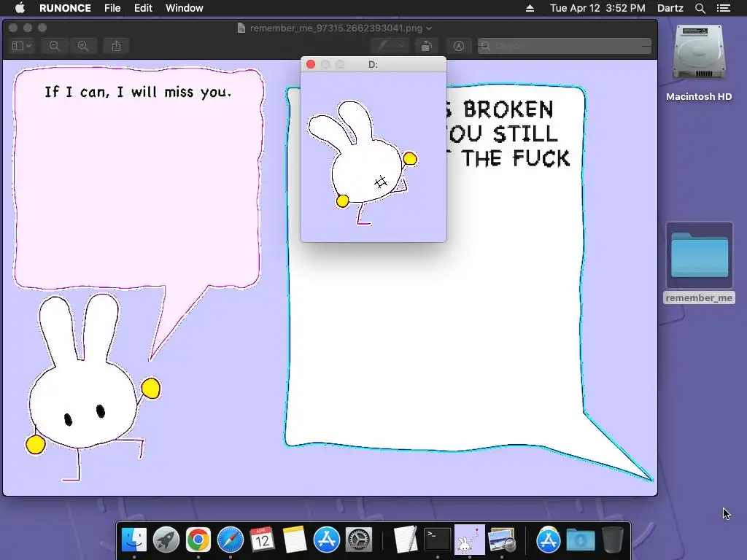Open the highlight pen dropdown in Preview

pos(390,46)
